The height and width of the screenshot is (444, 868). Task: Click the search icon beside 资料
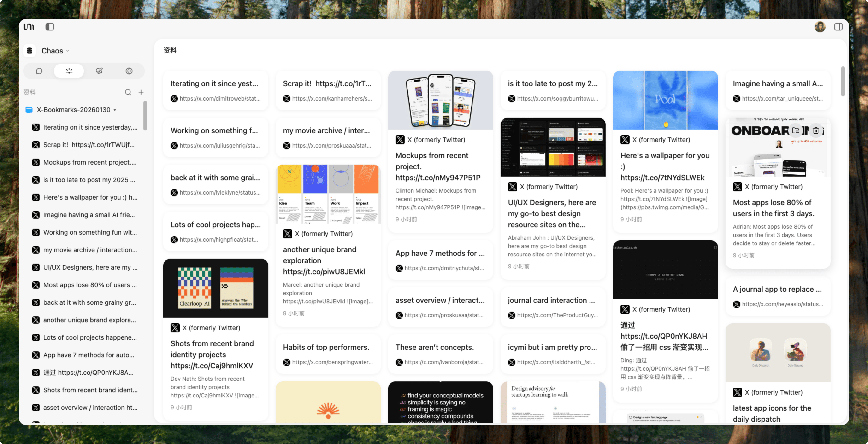tap(128, 92)
